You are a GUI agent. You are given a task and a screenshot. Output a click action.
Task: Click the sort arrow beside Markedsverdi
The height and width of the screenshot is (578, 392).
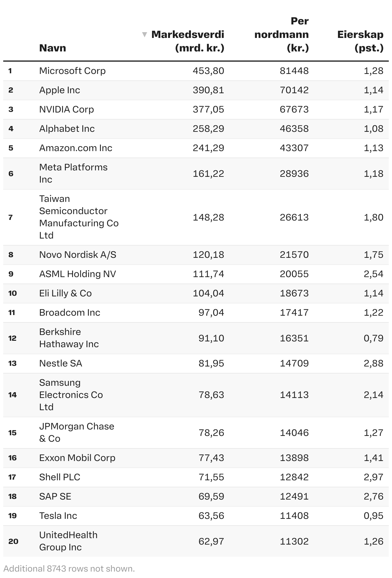click(x=145, y=34)
